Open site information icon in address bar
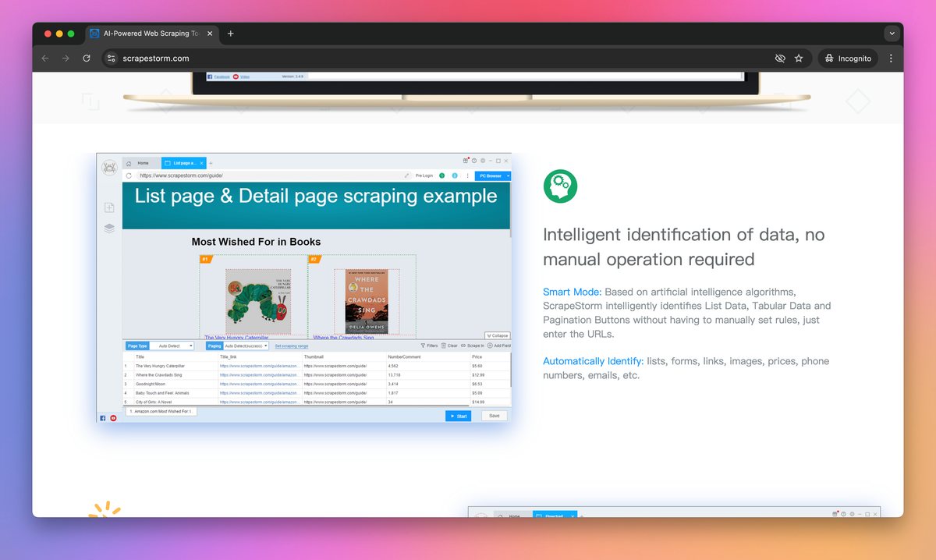 click(112, 58)
